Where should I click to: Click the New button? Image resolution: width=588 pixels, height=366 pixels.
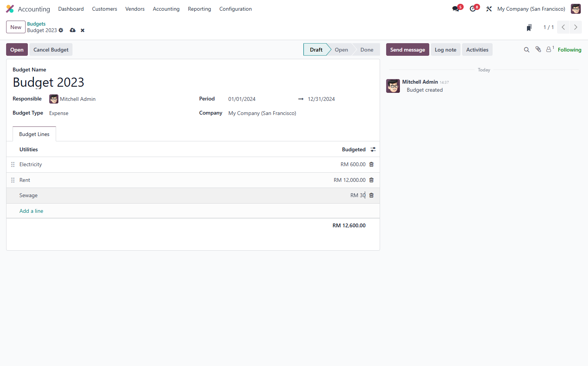[16, 27]
